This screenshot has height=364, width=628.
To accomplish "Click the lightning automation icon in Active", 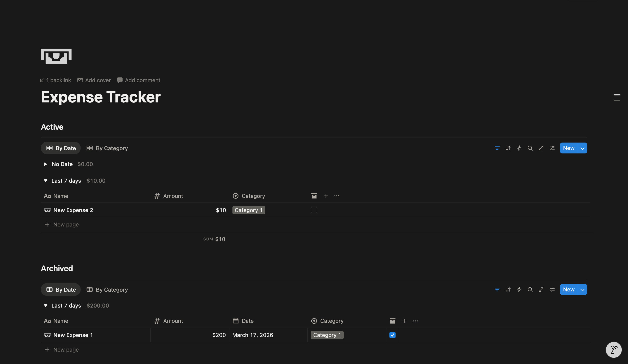I will coord(519,148).
